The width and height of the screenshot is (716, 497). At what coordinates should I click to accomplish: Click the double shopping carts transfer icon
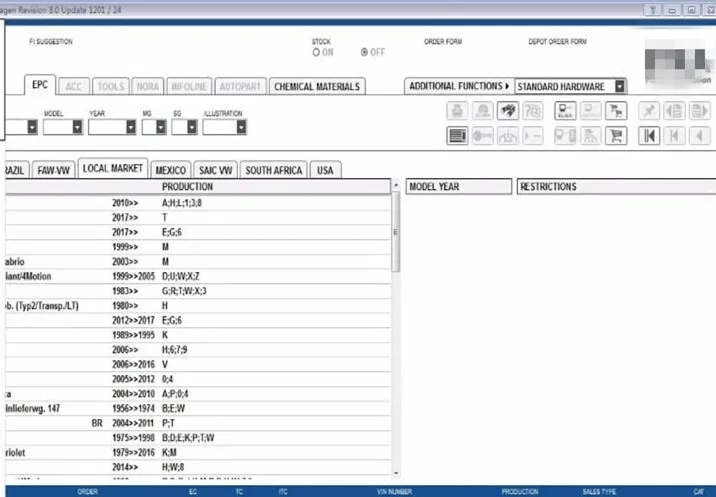coord(616,111)
